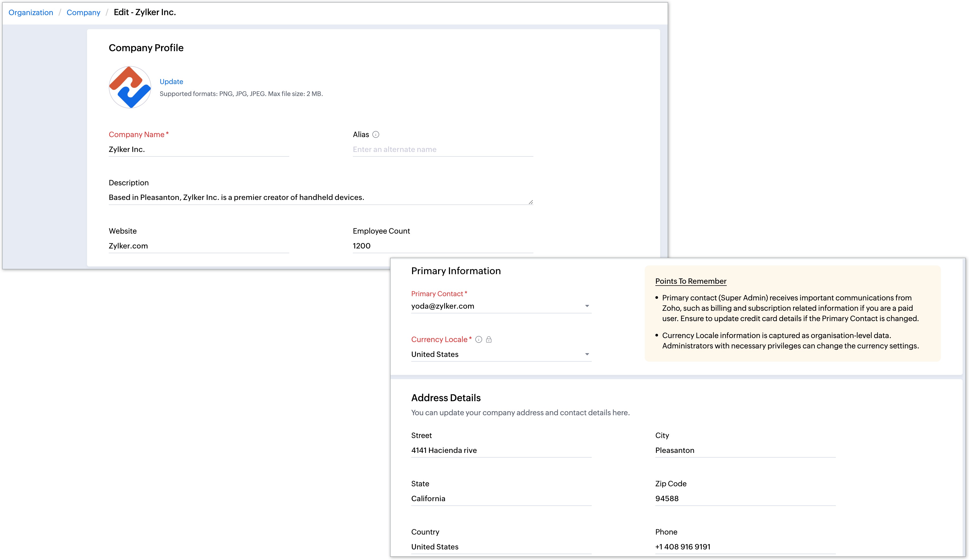Viewport: 969px width, 560px height.
Task: Open the Primary Contact dropdown arrow
Action: point(587,306)
